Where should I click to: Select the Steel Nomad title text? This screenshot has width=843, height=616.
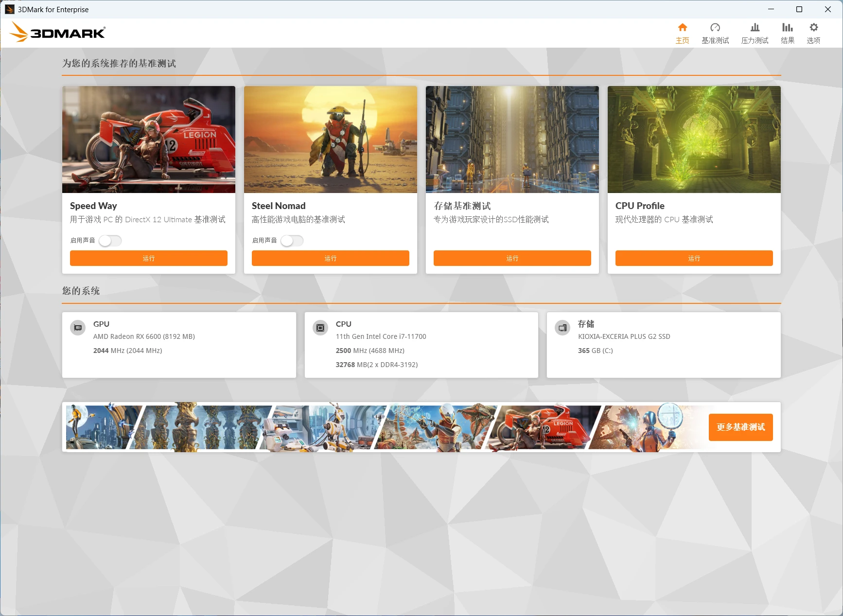(279, 206)
